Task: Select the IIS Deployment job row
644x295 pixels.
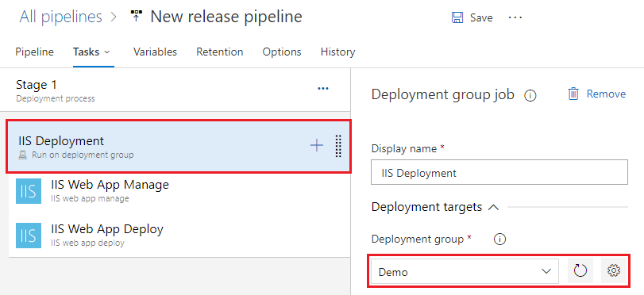Action: 179,146
